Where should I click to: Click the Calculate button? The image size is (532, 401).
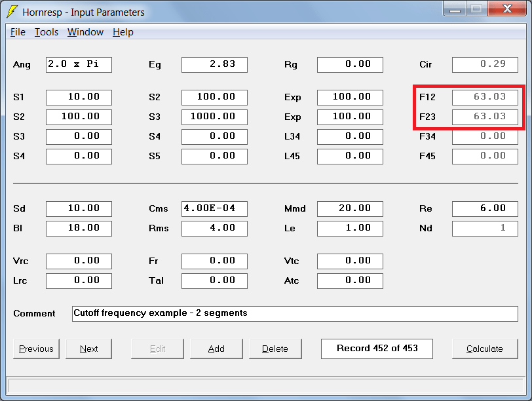click(485, 349)
